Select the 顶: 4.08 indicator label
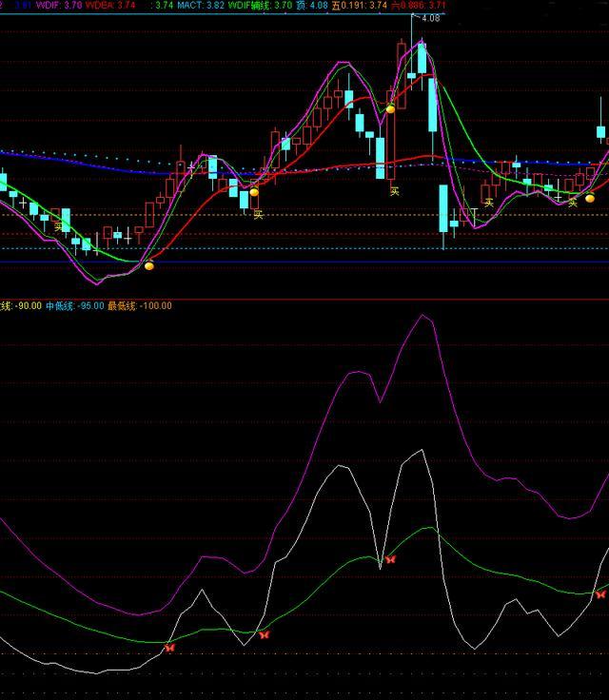Screen dimensions: 609x700 [x=312, y=6]
